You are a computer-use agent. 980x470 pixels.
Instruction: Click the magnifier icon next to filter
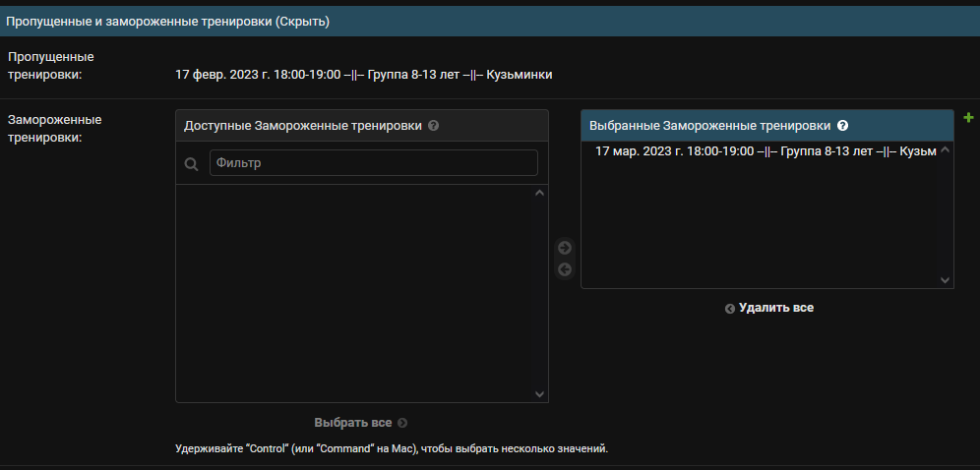tap(192, 163)
